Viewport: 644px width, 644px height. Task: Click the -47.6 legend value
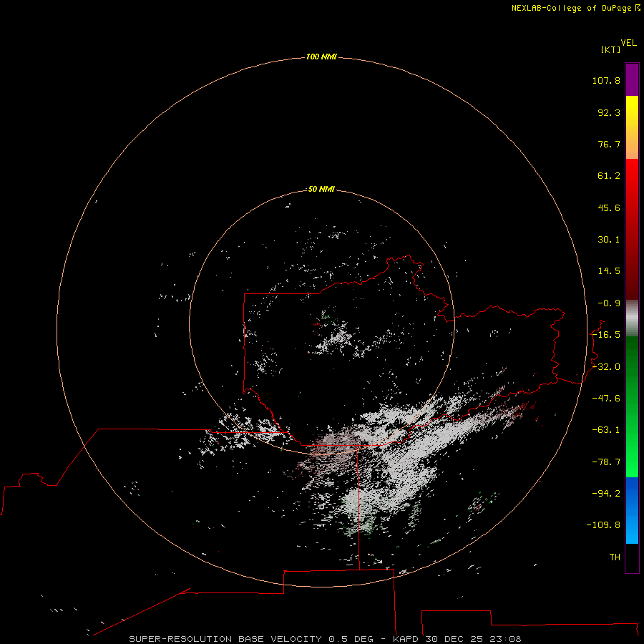pyautogui.click(x=606, y=399)
